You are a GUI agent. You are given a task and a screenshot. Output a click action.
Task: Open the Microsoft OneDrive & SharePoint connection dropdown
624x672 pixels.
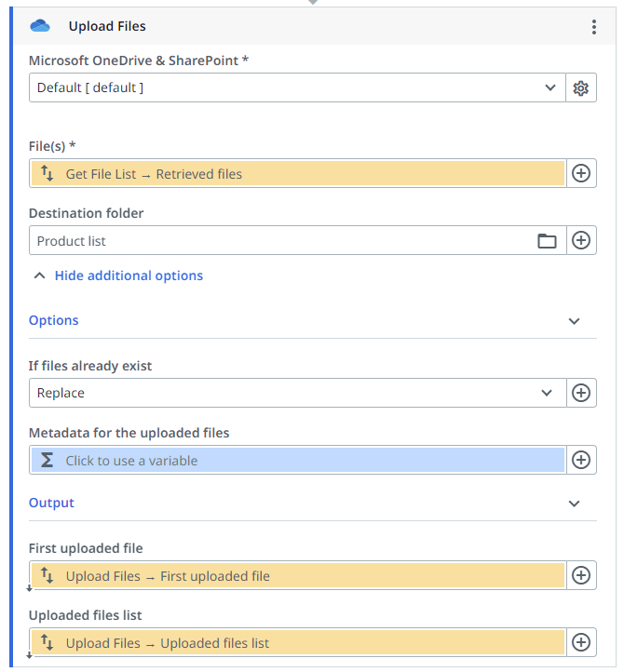296,88
